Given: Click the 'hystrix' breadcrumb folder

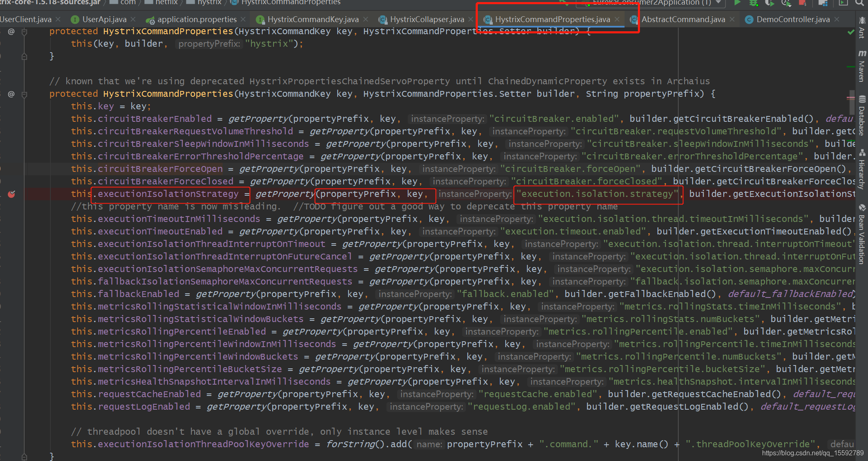Looking at the screenshot, I should point(204,3).
